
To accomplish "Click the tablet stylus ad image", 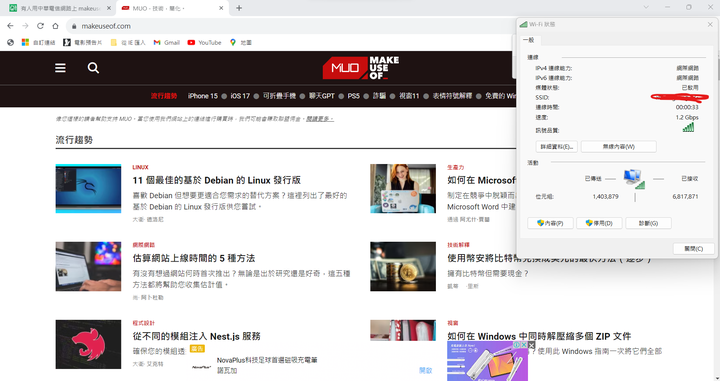I will [487, 361].
